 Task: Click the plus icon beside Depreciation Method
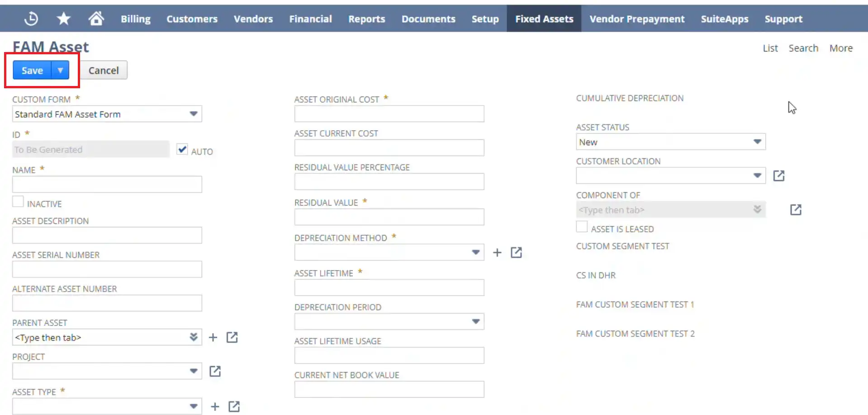pos(497,253)
